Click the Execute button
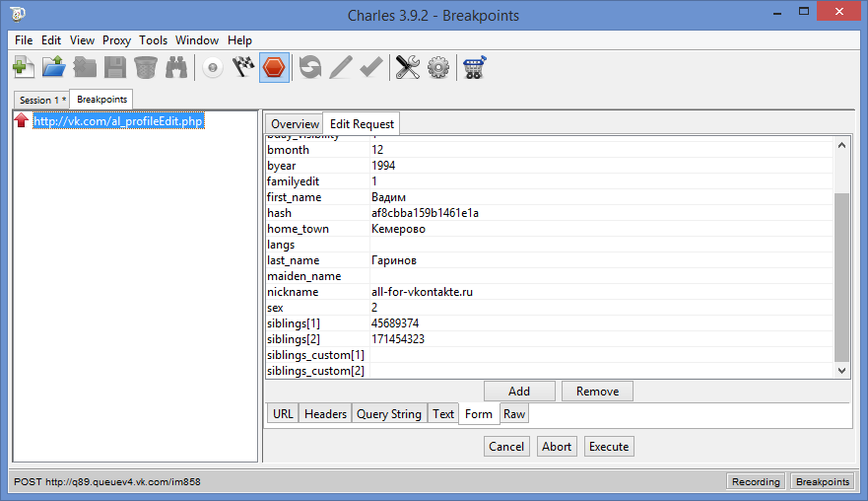This screenshot has height=501, width=868. tap(609, 447)
